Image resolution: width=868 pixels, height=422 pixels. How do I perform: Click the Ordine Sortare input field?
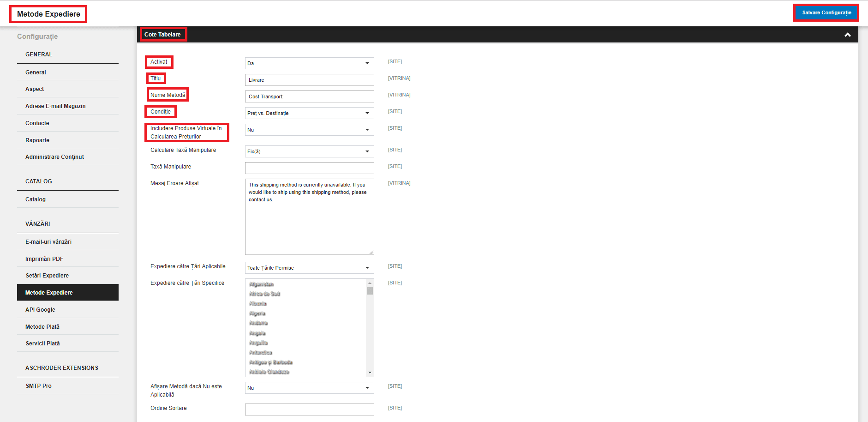pos(309,410)
